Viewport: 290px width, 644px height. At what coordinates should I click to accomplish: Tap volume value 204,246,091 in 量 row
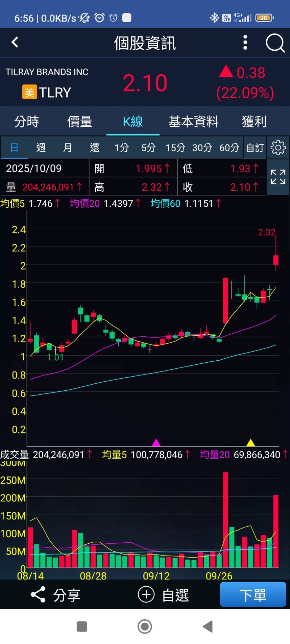[x=48, y=187]
